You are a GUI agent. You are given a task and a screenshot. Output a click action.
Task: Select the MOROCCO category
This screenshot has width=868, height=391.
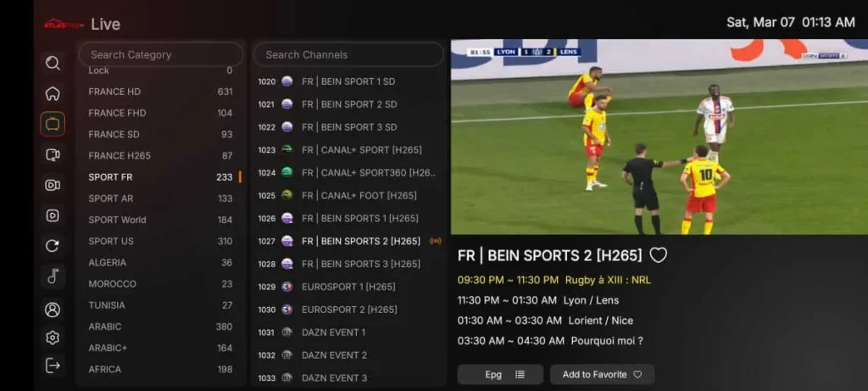160,283
